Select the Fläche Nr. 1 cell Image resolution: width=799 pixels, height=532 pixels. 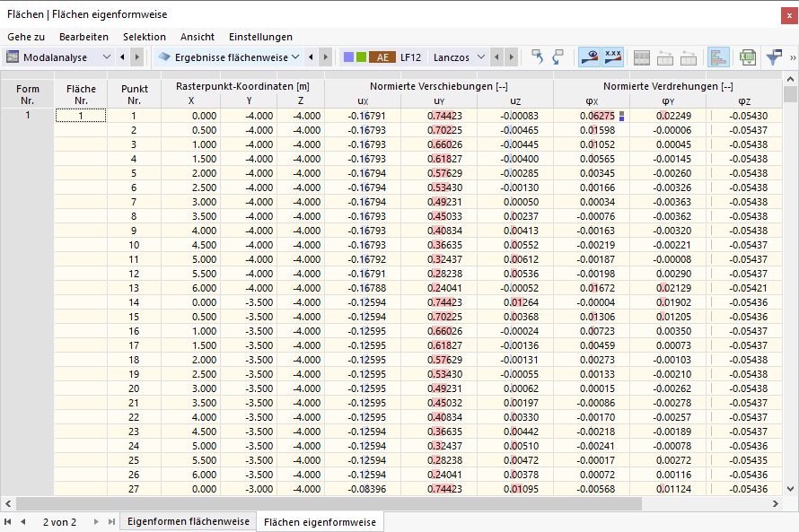[x=81, y=116]
